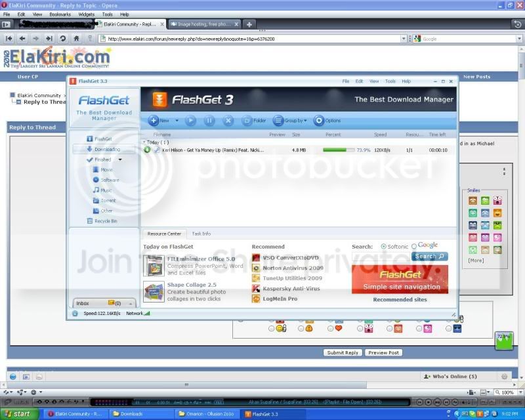Open FlashGet Options gear icon
The height and width of the screenshot is (420, 525).
click(318, 120)
